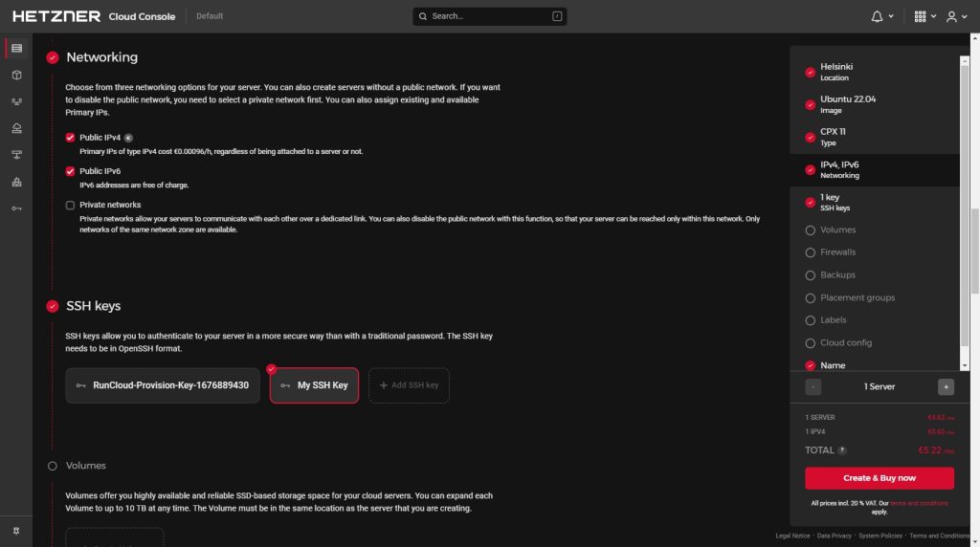Image resolution: width=980 pixels, height=547 pixels.
Task: Click the pin icon at sidebar bottom
Action: [16, 531]
